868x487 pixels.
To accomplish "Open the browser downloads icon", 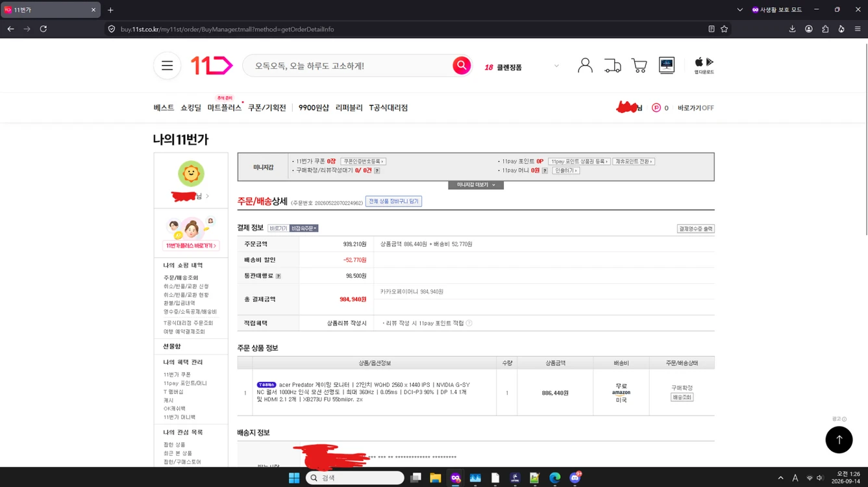I will pyautogui.click(x=792, y=29).
